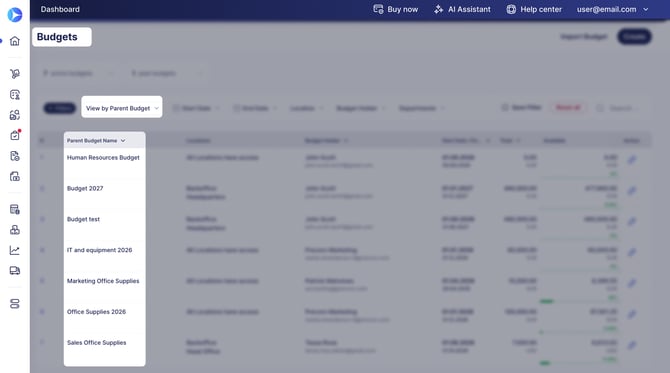The image size is (670, 373).
Task: Expand the user@email.com account menu
Action: tap(612, 9)
